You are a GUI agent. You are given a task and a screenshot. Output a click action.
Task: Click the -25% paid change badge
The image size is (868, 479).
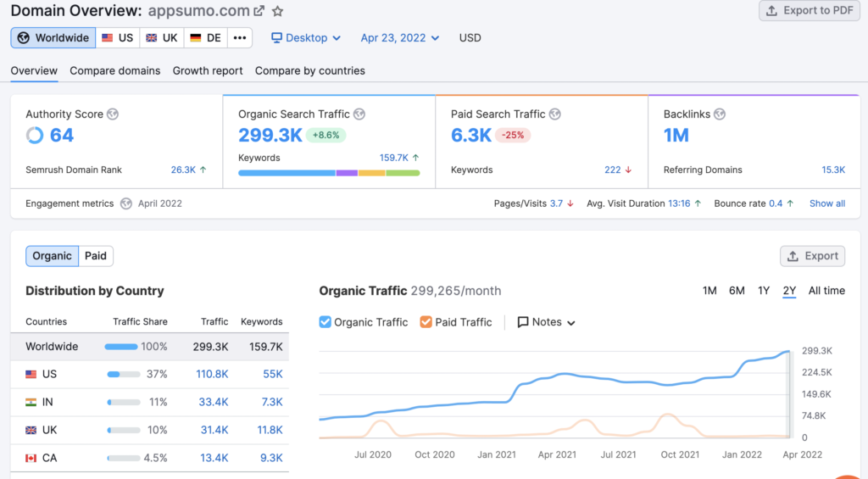pyautogui.click(x=513, y=135)
